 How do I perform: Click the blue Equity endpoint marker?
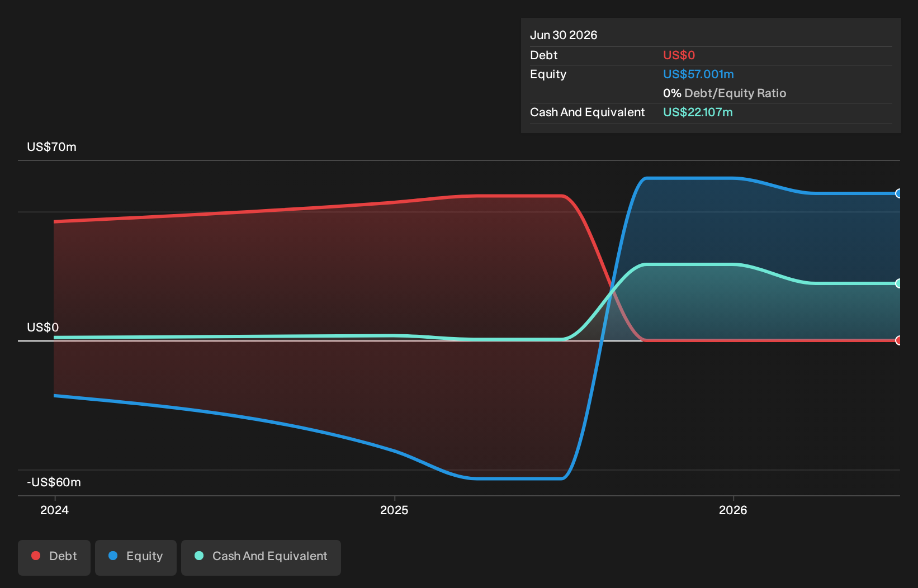[x=898, y=193]
